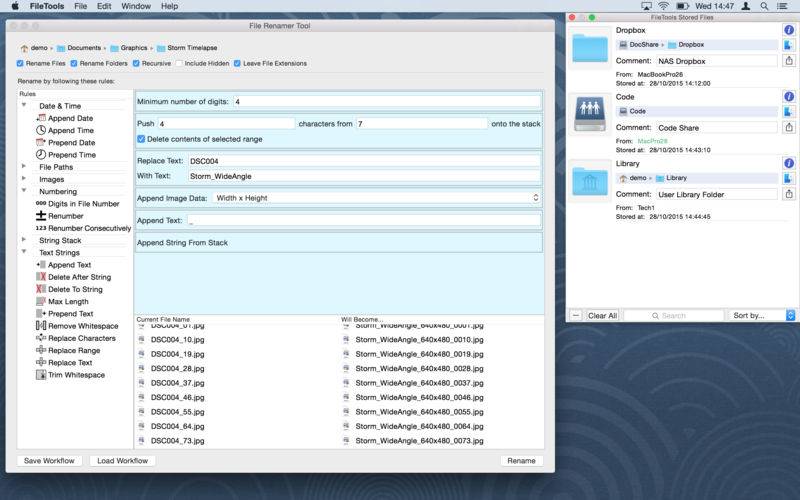Click Search field in Stored Files

click(x=674, y=316)
